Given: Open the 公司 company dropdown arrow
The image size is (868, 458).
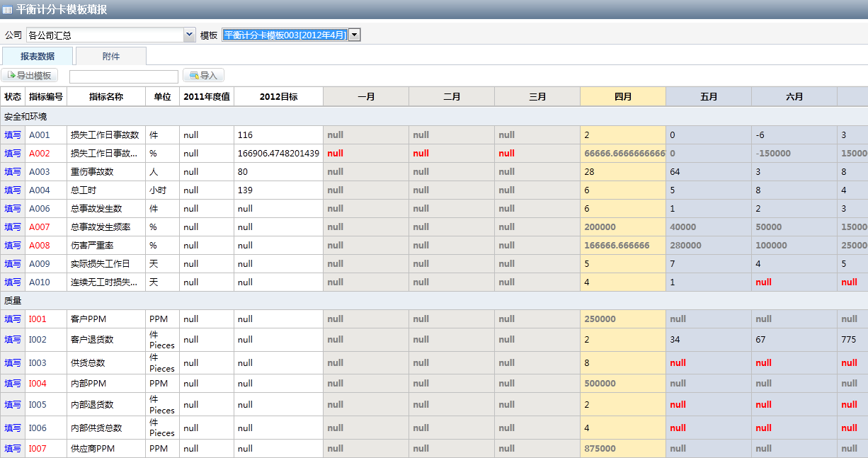Looking at the screenshot, I should (x=189, y=35).
